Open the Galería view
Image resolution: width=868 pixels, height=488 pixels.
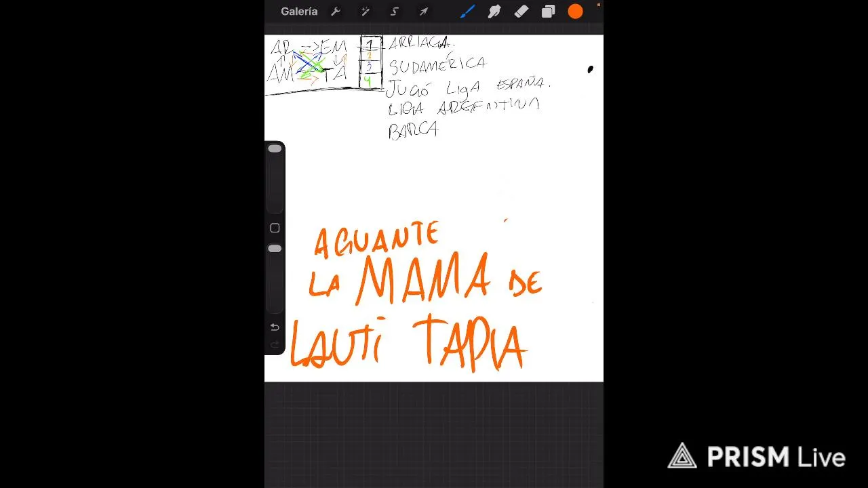(x=299, y=12)
